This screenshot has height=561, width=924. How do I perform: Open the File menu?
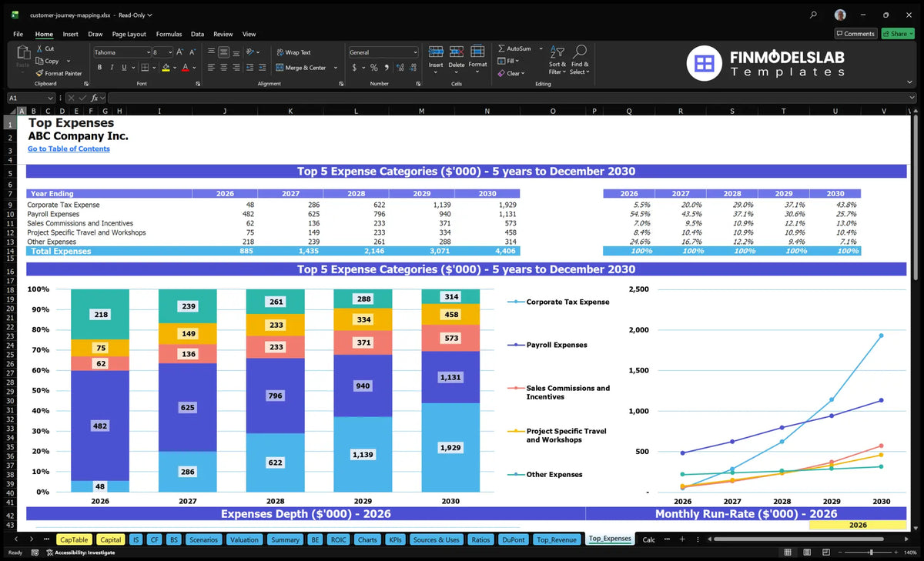click(18, 34)
